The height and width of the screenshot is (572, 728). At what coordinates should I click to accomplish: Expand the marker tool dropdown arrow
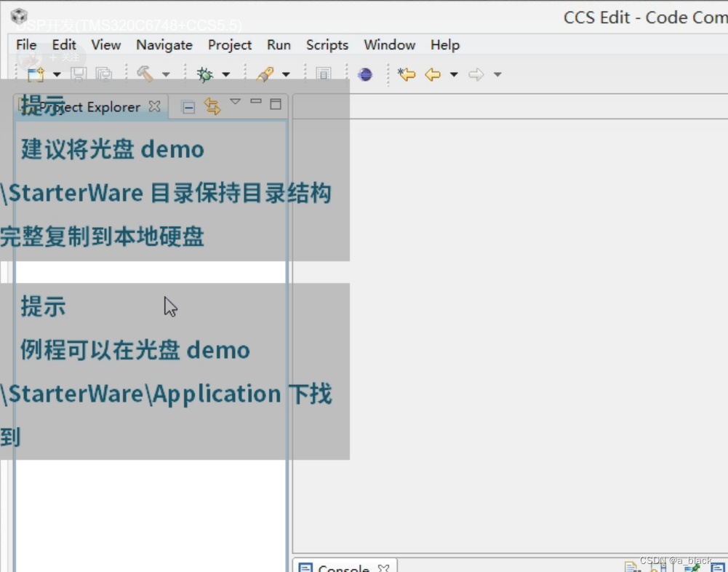(286, 74)
